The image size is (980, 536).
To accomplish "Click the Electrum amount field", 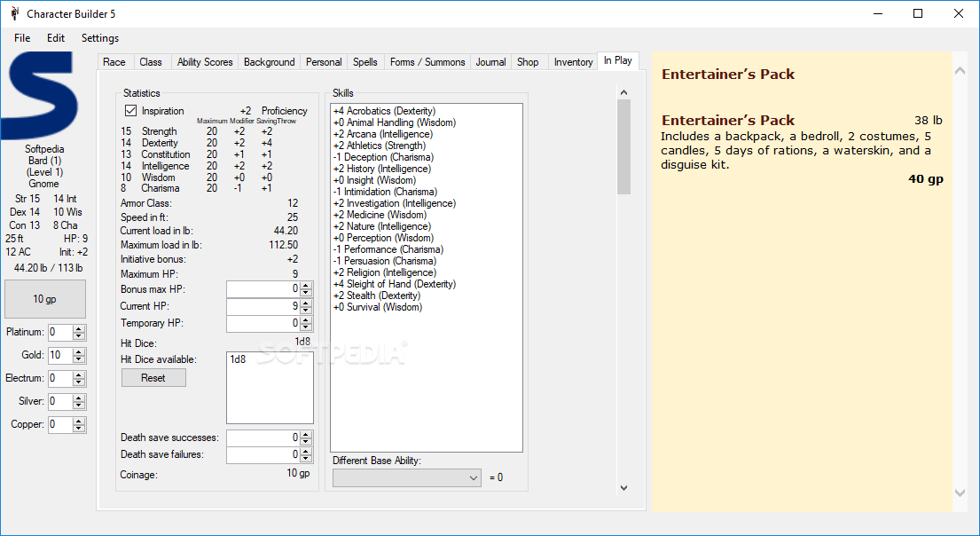I will tap(60, 378).
